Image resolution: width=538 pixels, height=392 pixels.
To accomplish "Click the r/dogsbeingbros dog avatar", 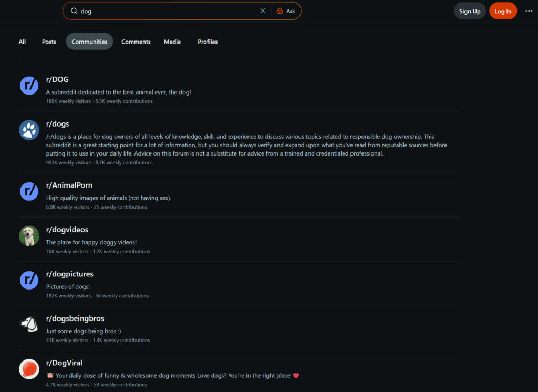I will (29, 324).
